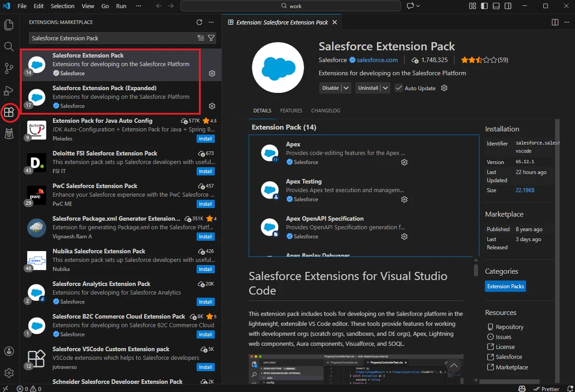Open the Go menu
The height and width of the screenshot is (392, 575).
click(105, 6)
